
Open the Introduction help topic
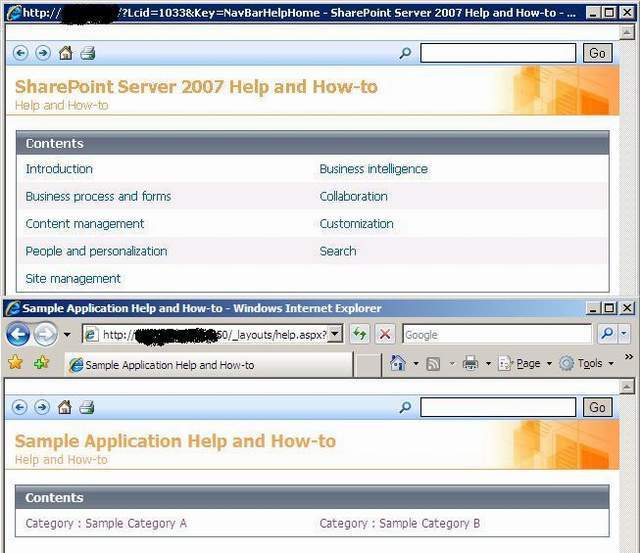click(59, 169)
